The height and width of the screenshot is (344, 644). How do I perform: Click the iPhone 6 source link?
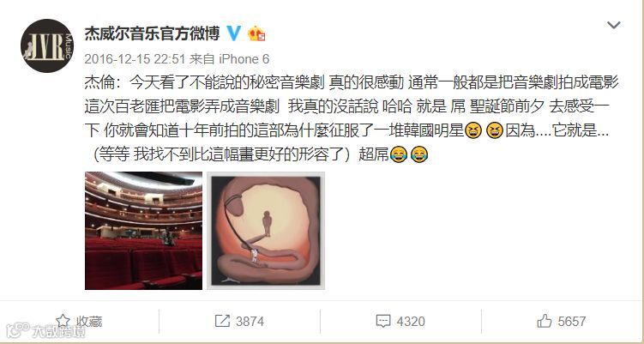tap(244, 59)
